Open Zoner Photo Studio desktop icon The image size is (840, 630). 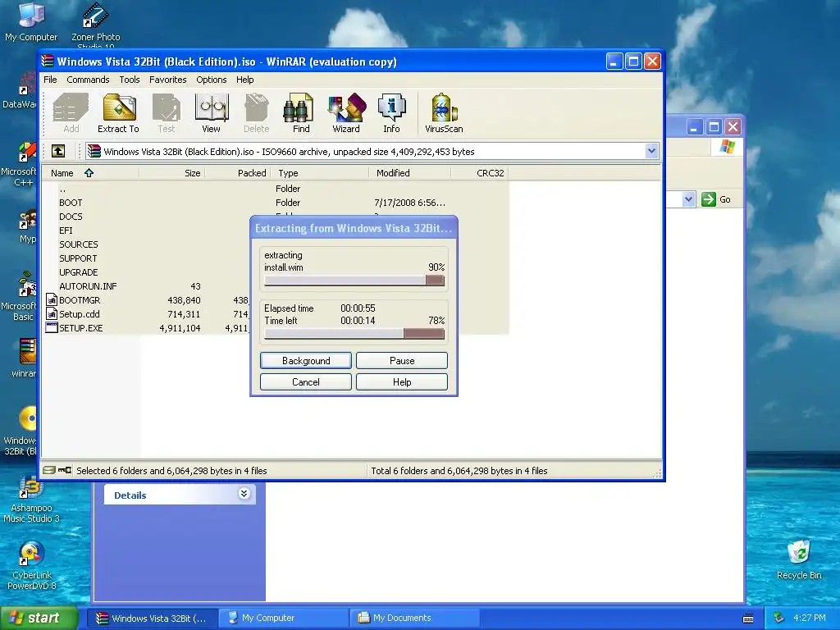[96, 24]
